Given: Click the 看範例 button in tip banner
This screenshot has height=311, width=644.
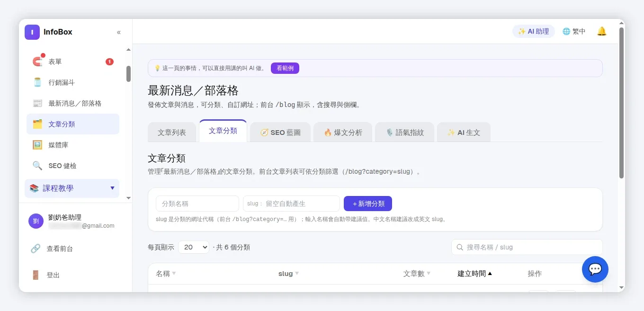Looking at the screenshot, I should 285,68.
